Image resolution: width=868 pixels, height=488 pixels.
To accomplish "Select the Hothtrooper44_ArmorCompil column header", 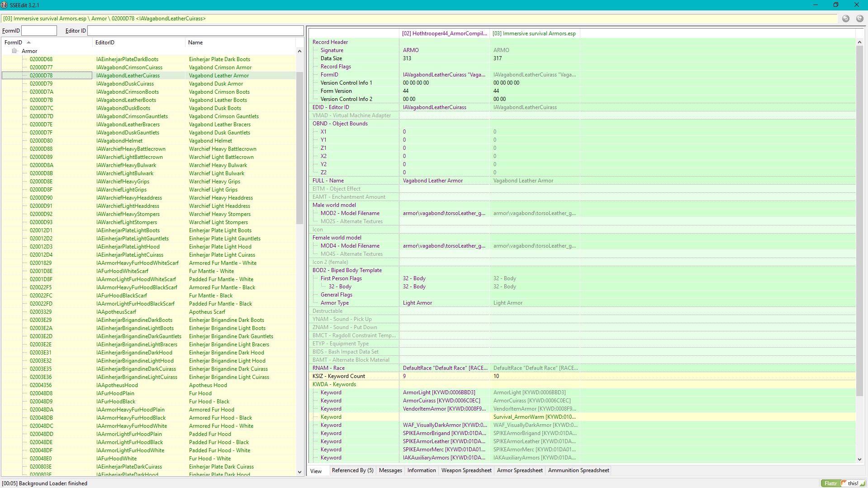I will pos(444,33).
